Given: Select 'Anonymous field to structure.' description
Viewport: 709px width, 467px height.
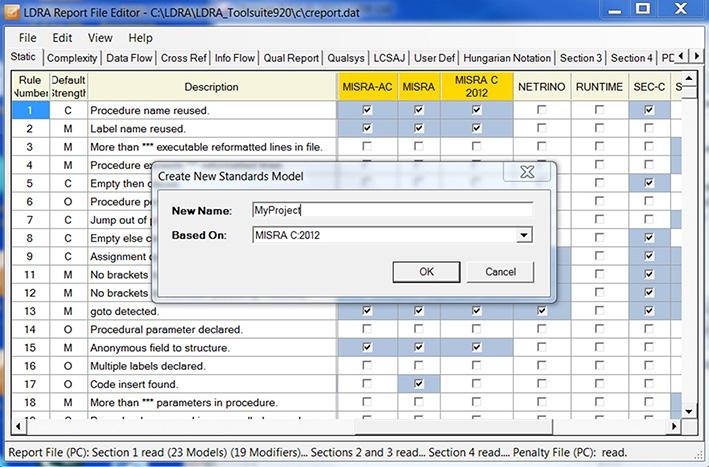Looking at the screenshot, I should pos(160,348).
